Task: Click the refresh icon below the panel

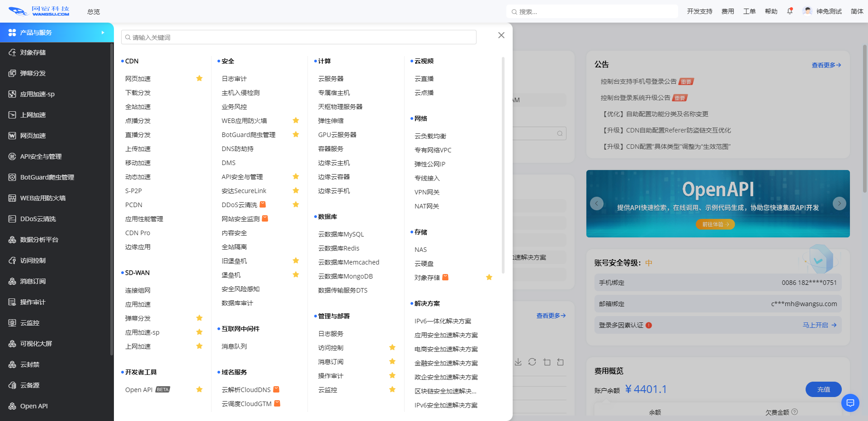Action: (x=532, y=362)
